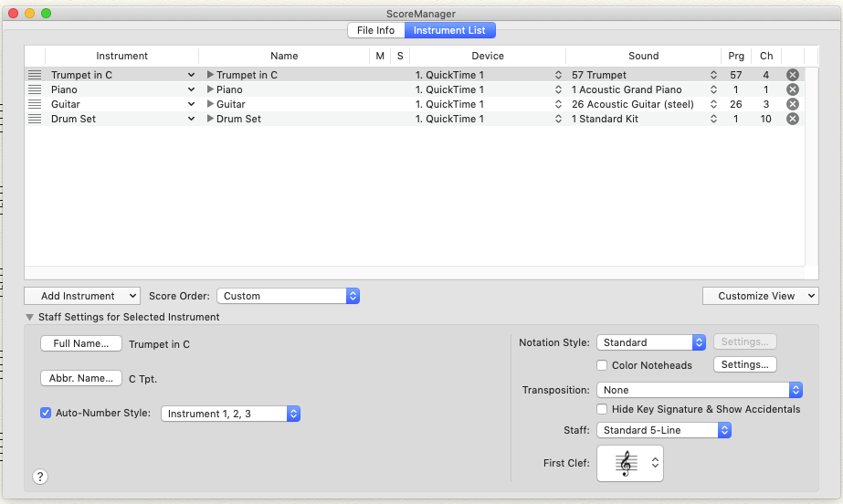Open the Add Instrument menu

point(82,296)
